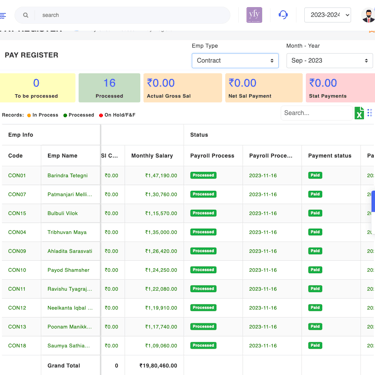Click the Paid badge in CON07 row
375x375 pixels.
coord(315,194)
